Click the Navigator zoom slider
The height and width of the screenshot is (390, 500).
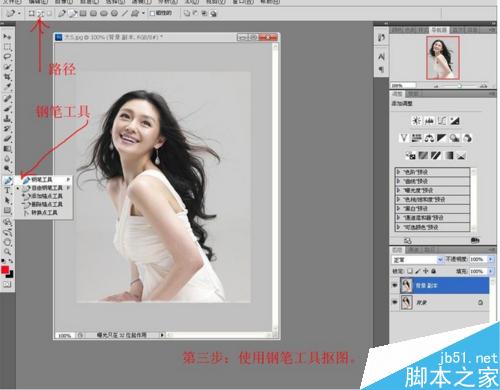459,86
